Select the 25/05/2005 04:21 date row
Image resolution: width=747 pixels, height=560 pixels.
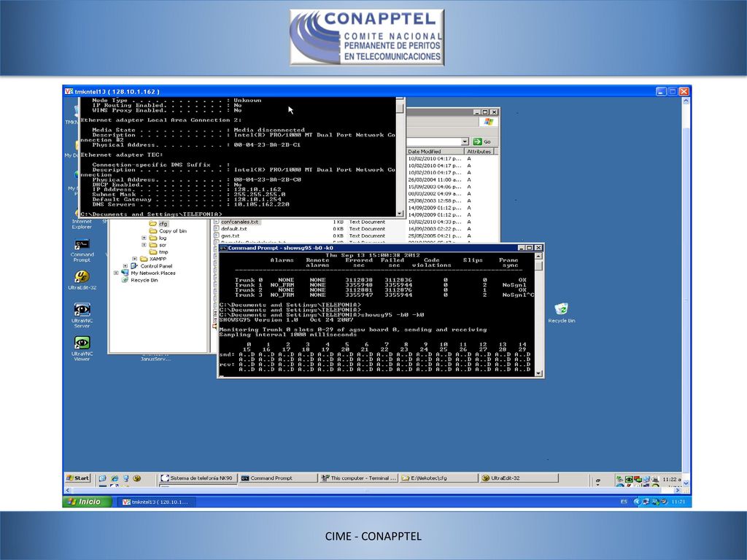435,236
